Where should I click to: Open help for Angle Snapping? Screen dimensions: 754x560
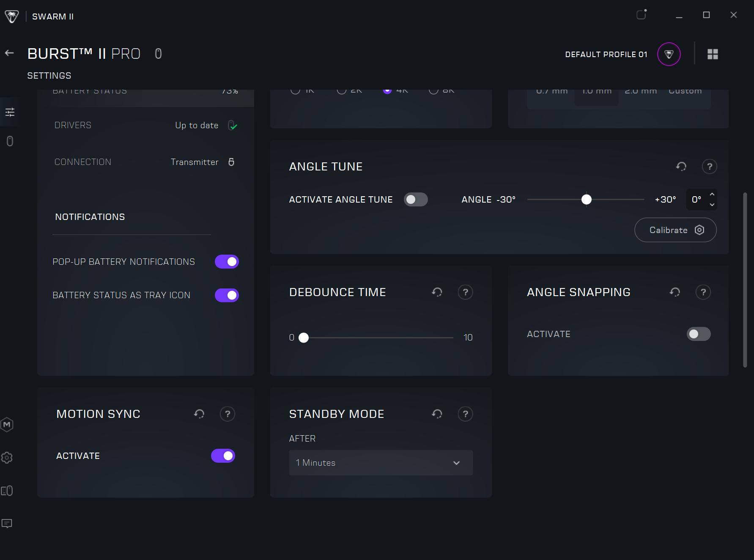[x=703, y=292]
